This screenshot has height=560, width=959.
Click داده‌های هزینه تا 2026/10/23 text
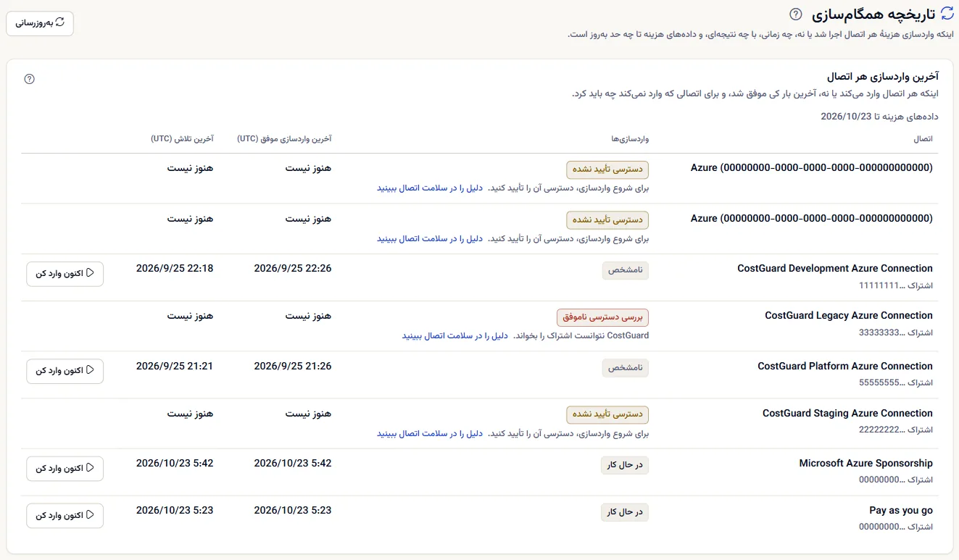point(880,116)
